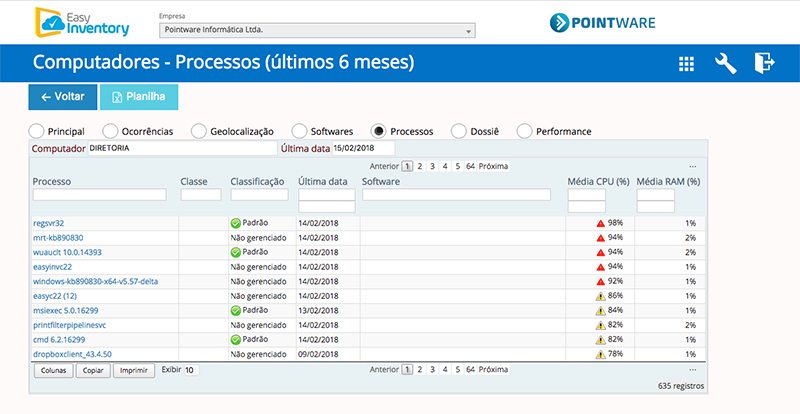Click the Processo filter input field
Screen dimensions: 800x414
click(99, 195)
